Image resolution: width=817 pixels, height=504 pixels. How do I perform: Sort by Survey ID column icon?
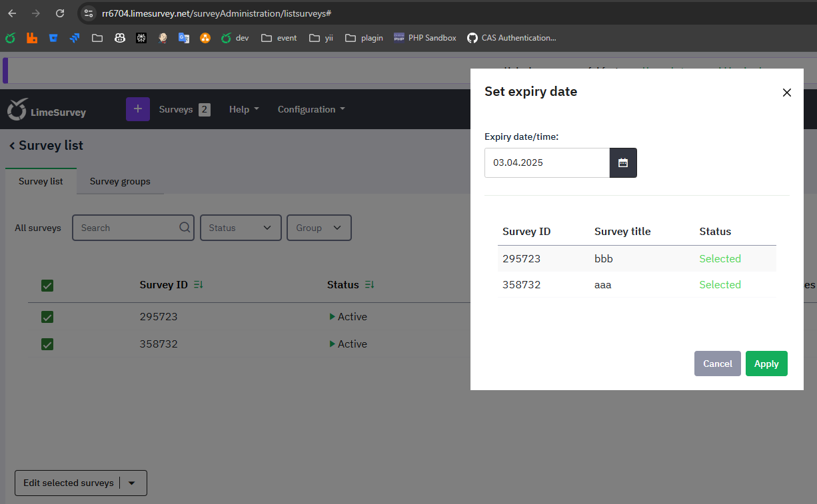[x=198, y=285]
